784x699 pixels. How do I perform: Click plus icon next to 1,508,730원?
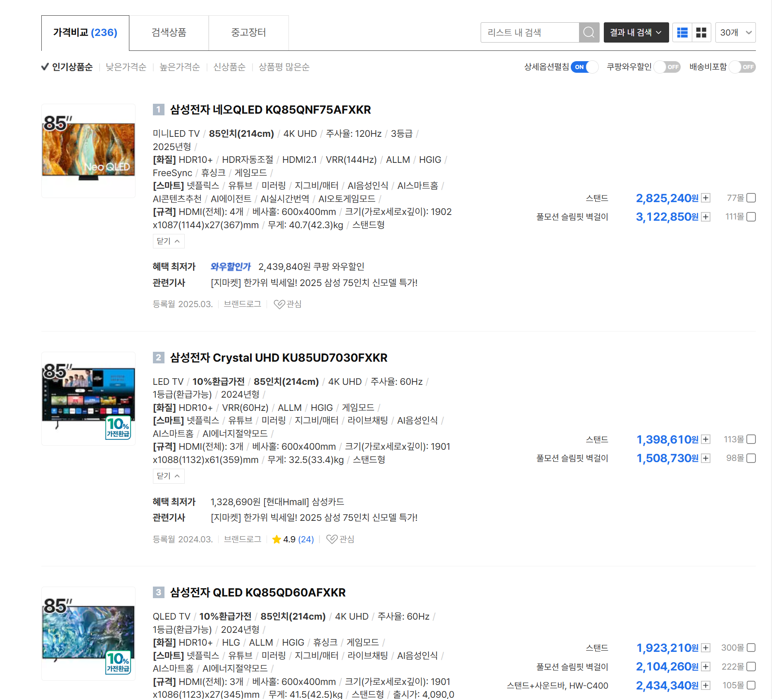[x=706, y=458]
